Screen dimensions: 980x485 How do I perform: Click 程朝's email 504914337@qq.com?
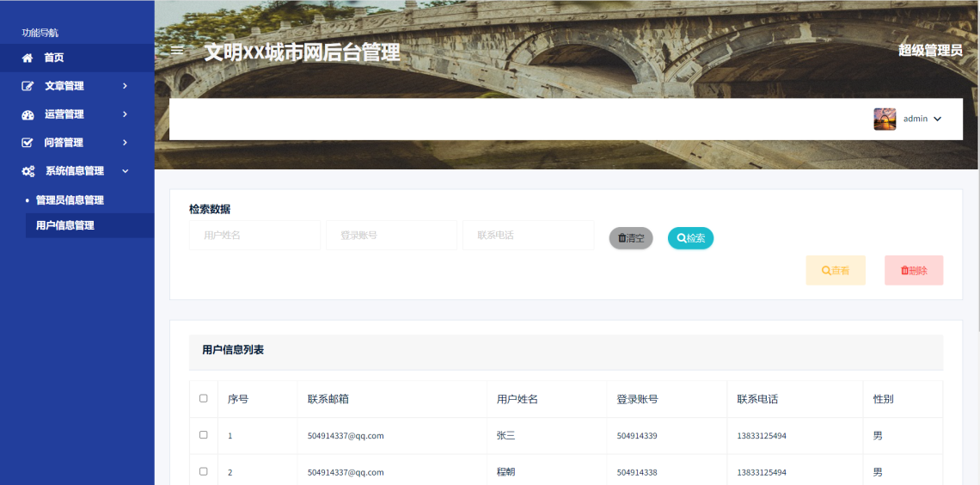(x=346, y=472)
